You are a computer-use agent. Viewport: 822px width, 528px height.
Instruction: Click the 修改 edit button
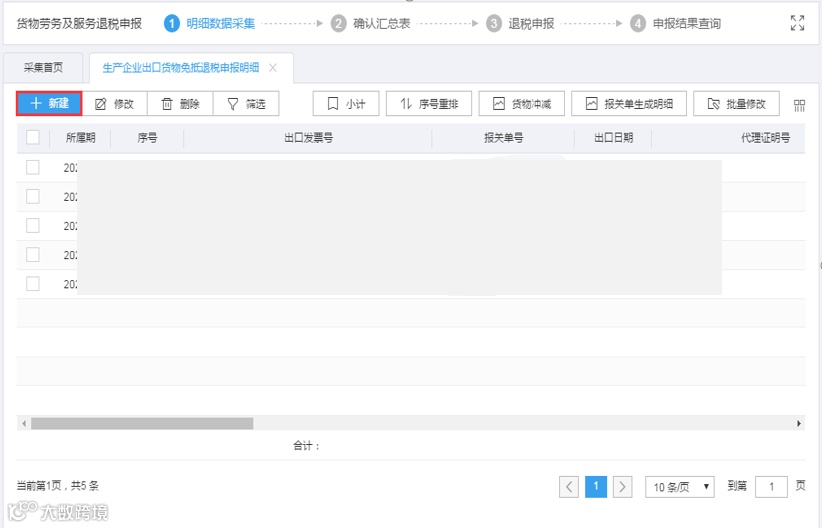[115, 104]
